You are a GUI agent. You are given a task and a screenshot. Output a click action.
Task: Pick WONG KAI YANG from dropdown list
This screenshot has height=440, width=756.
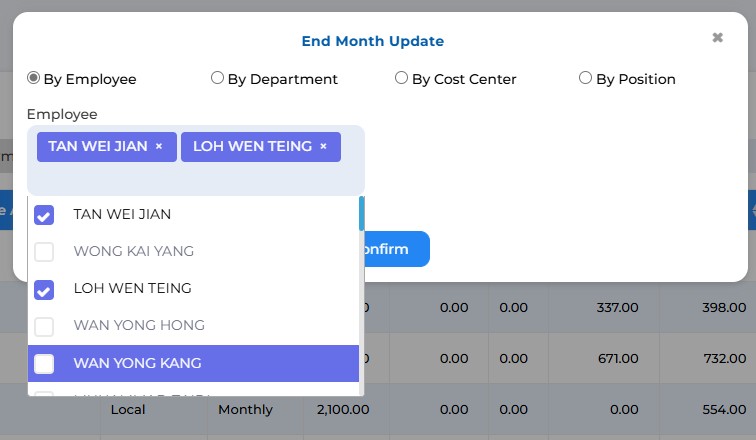pos(133,251)
